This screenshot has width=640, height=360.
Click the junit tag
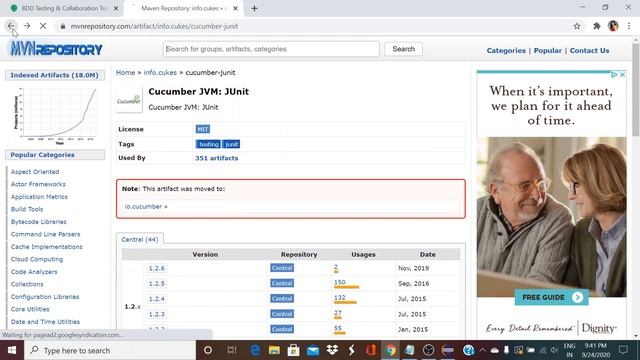pos(231,144)
